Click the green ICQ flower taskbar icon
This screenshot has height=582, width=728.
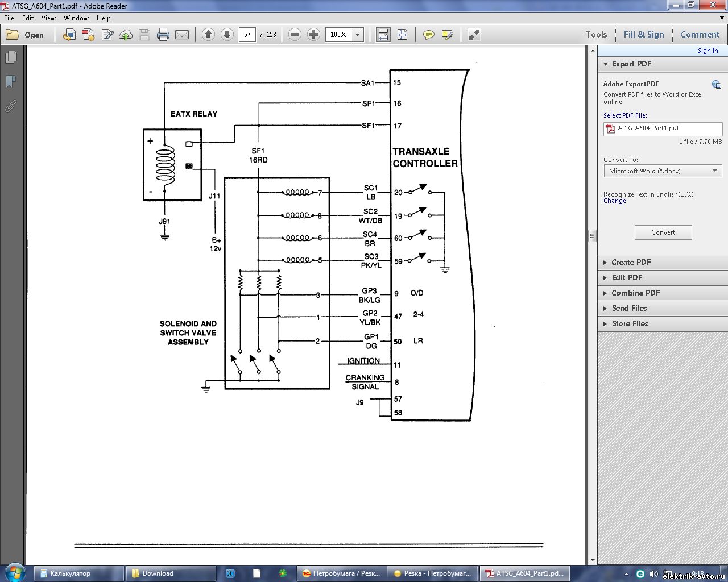[x=283, y=573]
